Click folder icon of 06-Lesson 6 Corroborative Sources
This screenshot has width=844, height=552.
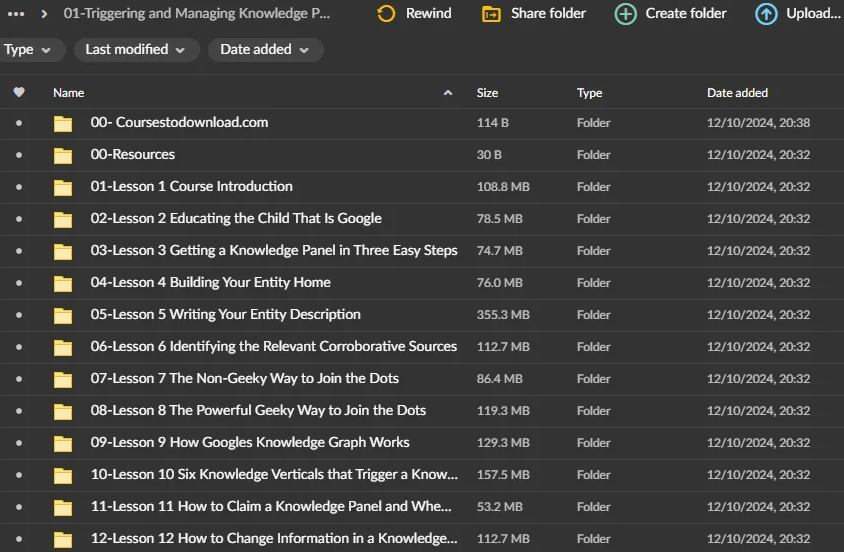click(x=63, y=348)
